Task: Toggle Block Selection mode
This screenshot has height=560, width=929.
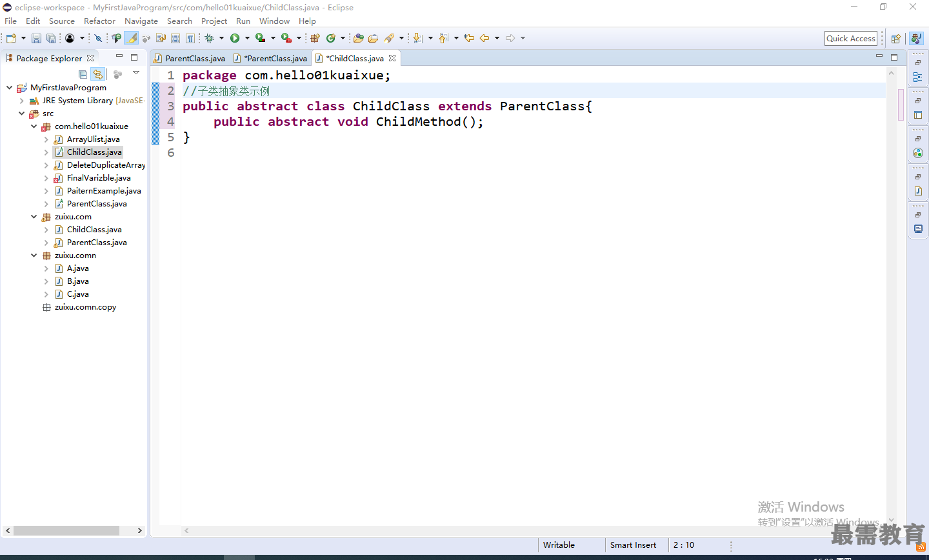Action: (175, 38)
